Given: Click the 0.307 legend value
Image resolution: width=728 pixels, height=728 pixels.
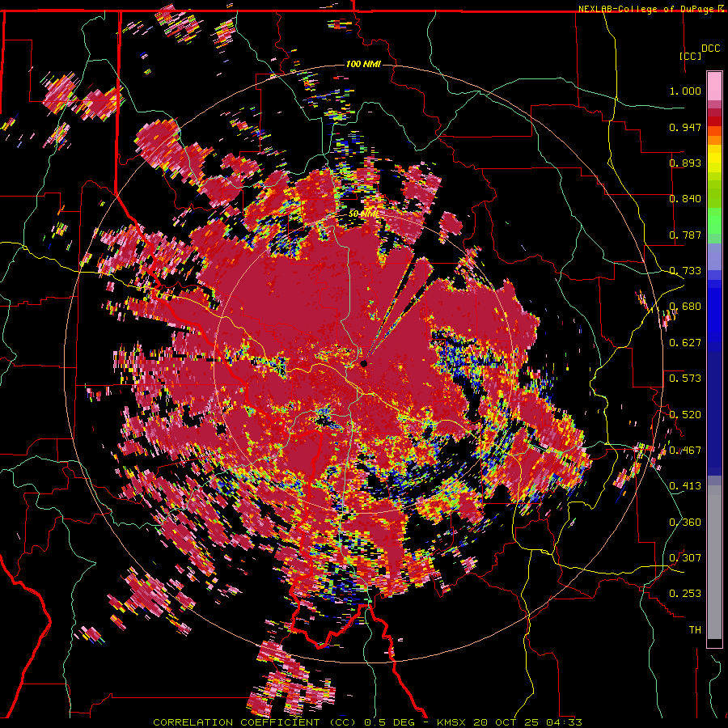Looking at the screenshot, I should 685,558.
